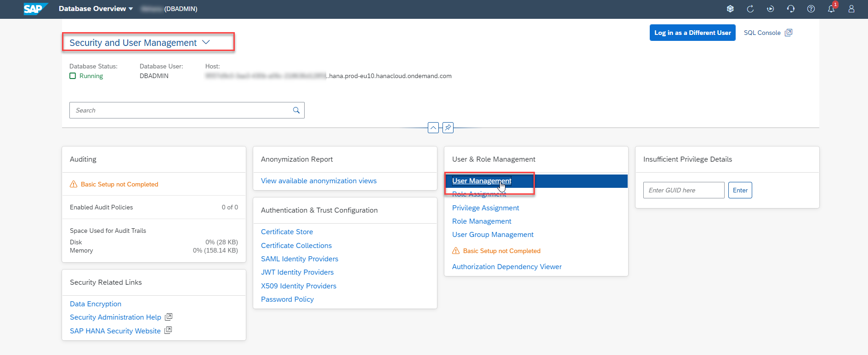Click Log in as a Different User

692,33
